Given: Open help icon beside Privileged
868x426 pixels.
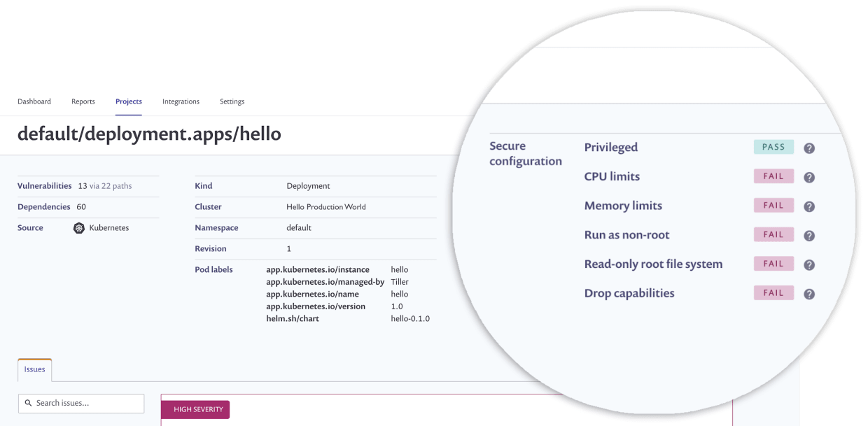Looking at the screenshot, I should click(x=809, y=148).
